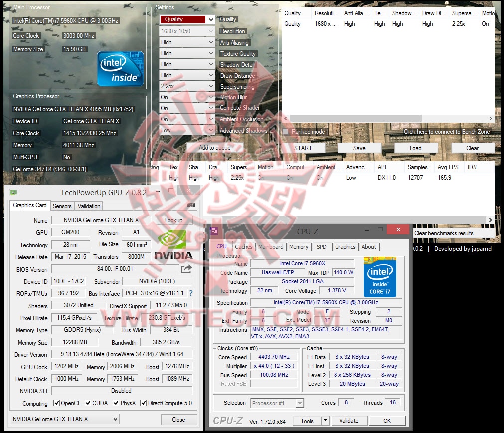The width and height of the screenshot is (504, 433).
Task: Click the Intel inside logo in Main Processor
Action: point(120,69)
